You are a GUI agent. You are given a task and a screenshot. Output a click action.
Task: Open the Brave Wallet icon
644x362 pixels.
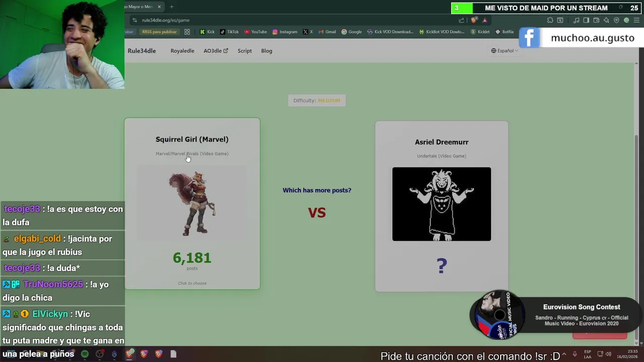[596, 20]
